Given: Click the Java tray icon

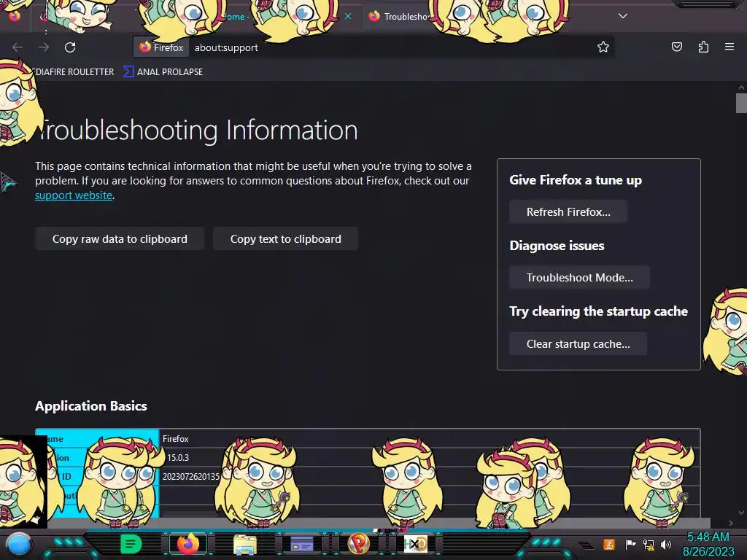Looking at the screenshot, I should click(x=609, y=544).
